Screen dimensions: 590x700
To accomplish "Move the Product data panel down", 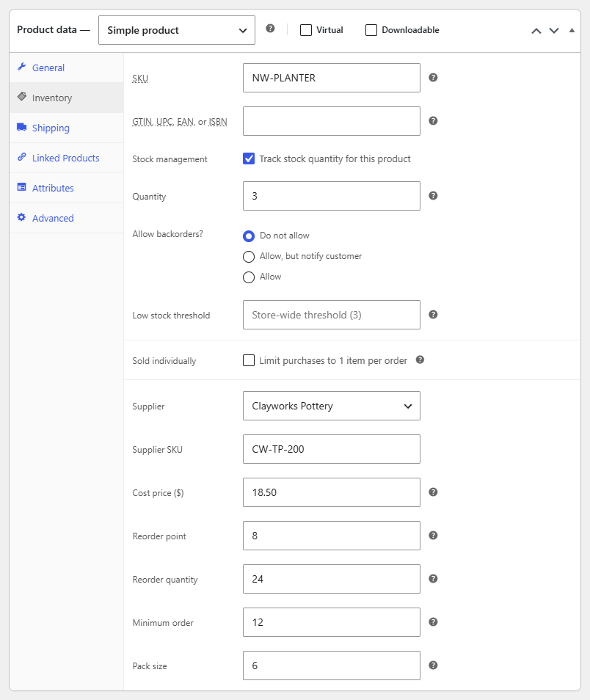I will click(554, 30).
